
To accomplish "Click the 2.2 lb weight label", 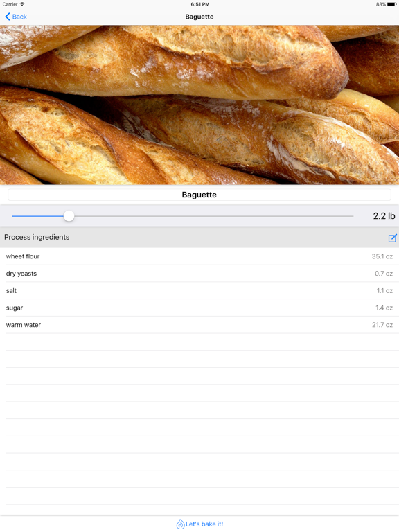I will (384, 216).
